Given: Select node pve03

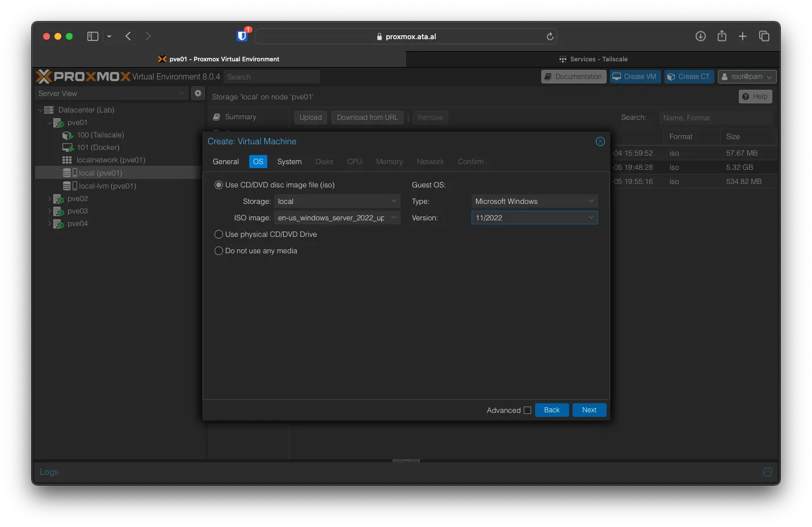Looking at the screenshot, I should click(77, 211).
